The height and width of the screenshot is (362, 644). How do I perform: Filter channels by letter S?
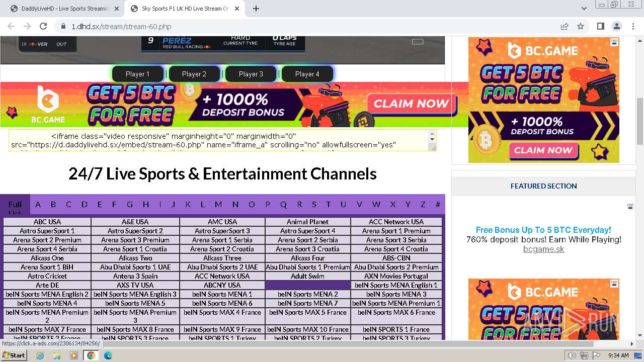click(x=314, y=204)
